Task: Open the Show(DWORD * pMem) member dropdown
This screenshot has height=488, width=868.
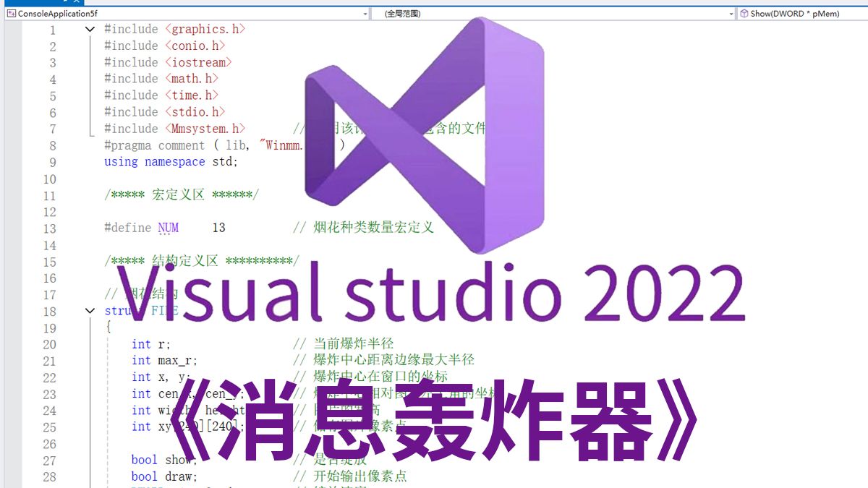Action: [x=802, y=13]
